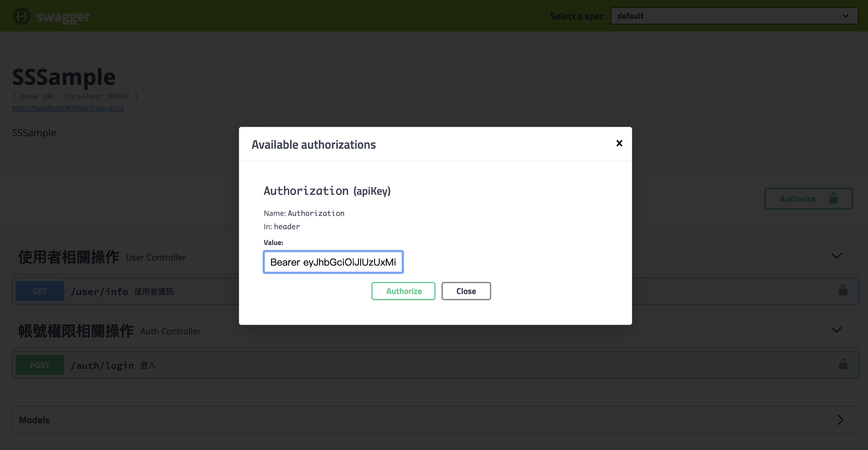Open the Select a spec dropdown
This screenshot has width=868, height=450.
[x=734, y=16]
